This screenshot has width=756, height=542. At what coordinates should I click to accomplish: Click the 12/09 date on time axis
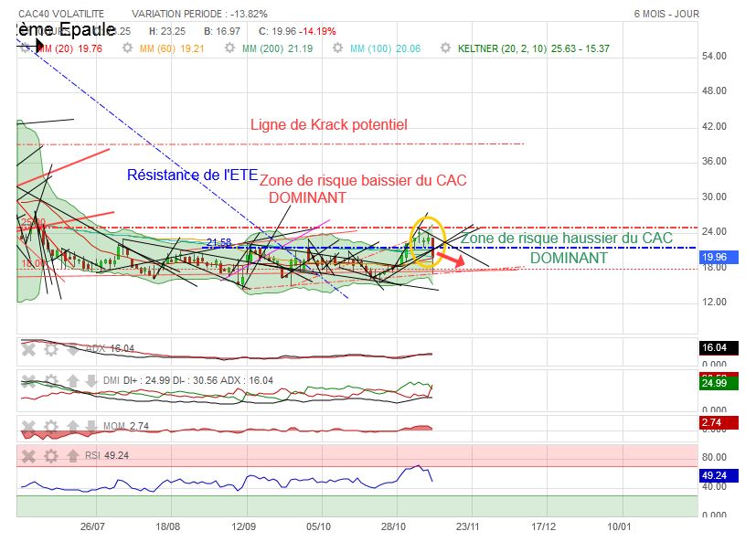click(x=243, y=526)
